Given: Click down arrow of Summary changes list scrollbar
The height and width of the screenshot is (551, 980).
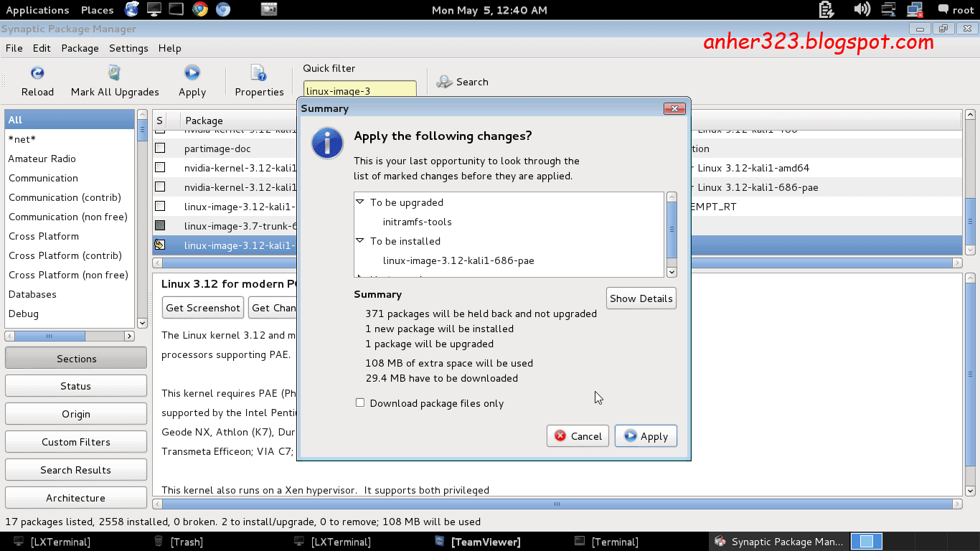Looking at the screenshot, I should [672, 272].
